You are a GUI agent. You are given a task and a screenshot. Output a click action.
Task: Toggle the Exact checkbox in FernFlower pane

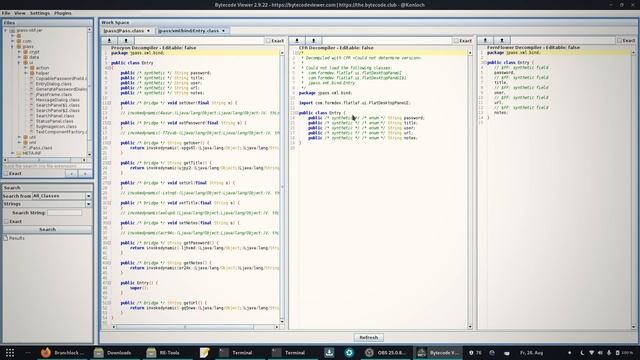tap(619, 40)
